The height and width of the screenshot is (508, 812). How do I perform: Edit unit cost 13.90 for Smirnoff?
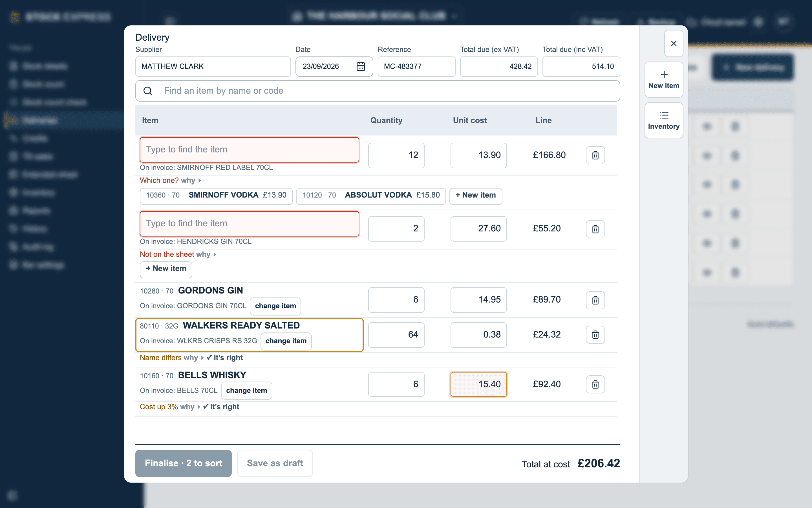478,155
